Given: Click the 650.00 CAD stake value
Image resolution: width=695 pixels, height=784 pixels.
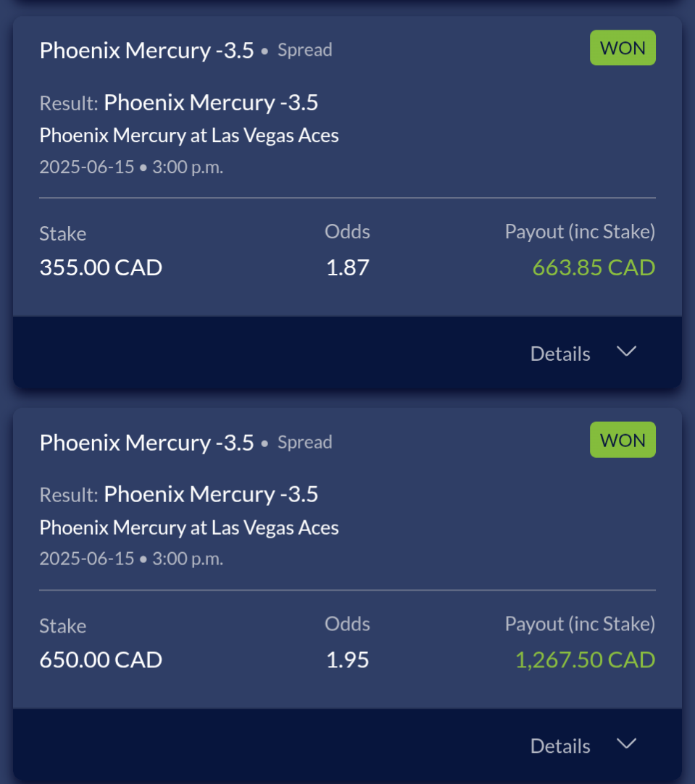Looking at the screenshot, I should 101,659.
